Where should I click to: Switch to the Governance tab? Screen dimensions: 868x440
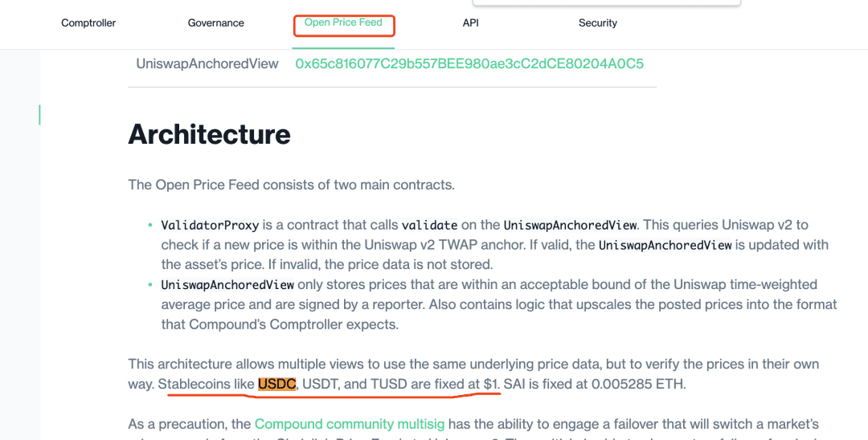tap(215, 23)
